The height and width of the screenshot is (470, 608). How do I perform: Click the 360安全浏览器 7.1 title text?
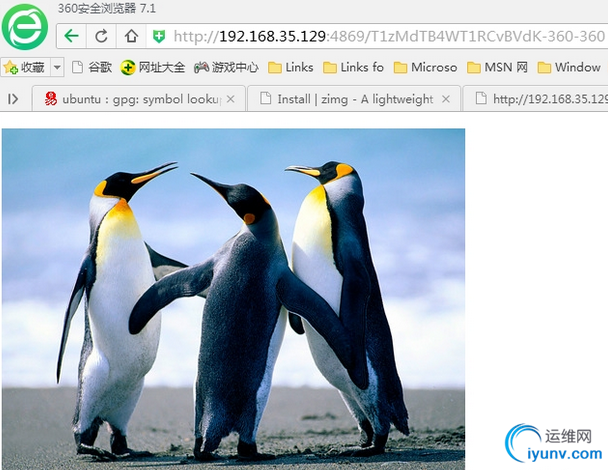click(107, 8)
